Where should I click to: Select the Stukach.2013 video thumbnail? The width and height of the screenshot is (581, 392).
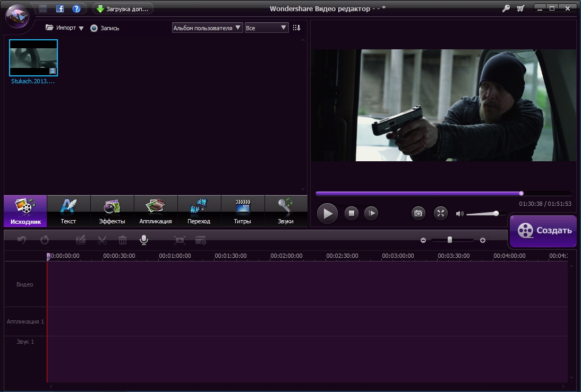coord(33,58)
